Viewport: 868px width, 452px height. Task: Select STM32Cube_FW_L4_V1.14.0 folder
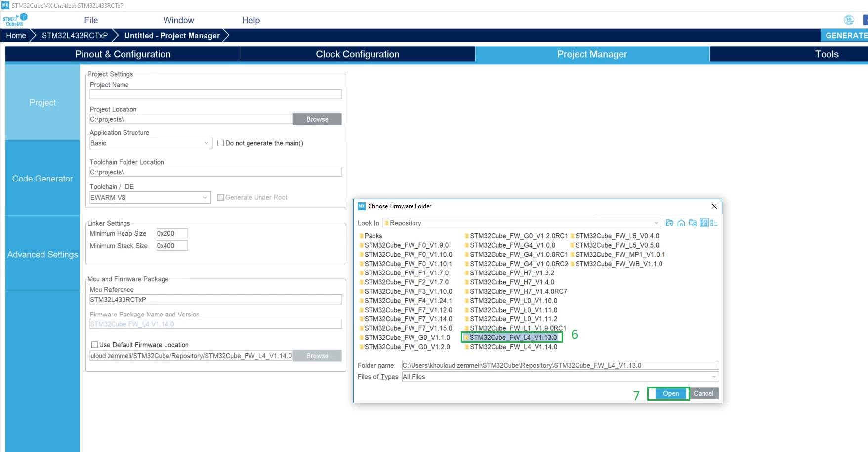click(x=511, y=347)
